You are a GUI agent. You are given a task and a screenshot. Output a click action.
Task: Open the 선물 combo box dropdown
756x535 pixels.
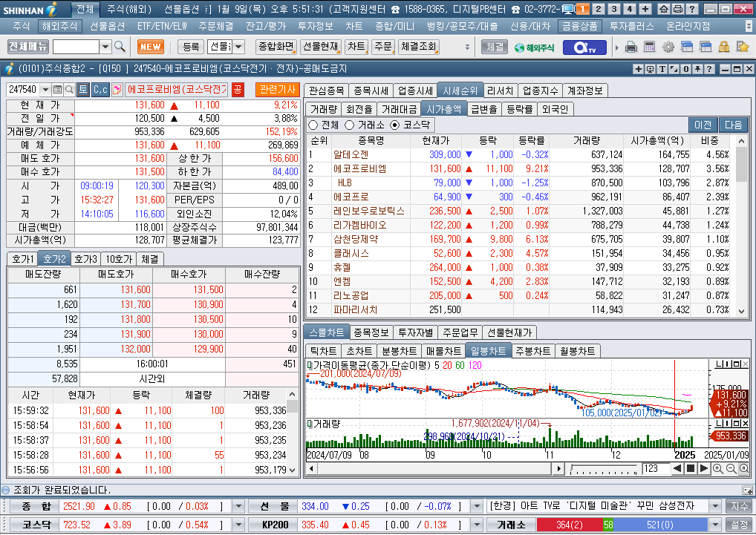coord(238,47)
